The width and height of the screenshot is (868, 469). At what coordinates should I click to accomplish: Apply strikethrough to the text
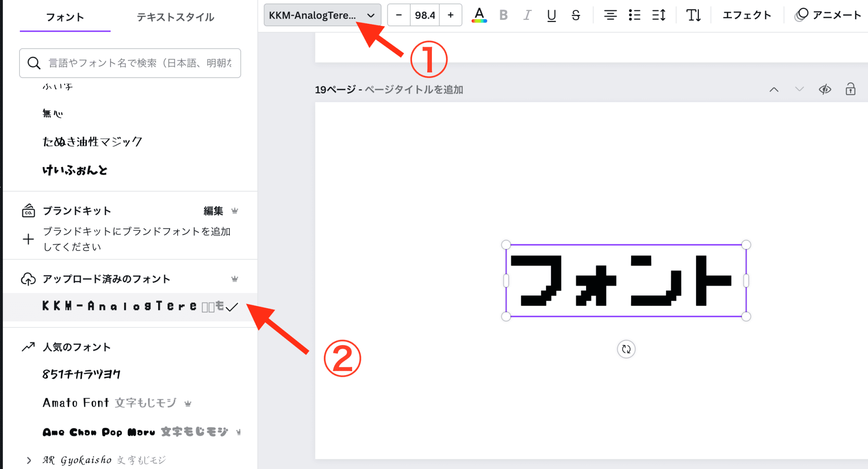(575, 15)
